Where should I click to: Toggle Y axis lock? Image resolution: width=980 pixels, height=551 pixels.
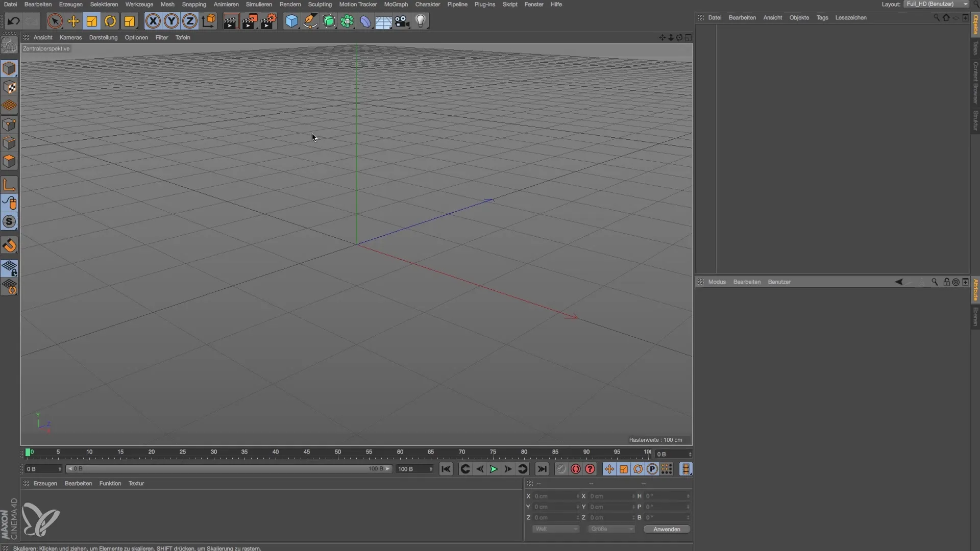(171, 21)
